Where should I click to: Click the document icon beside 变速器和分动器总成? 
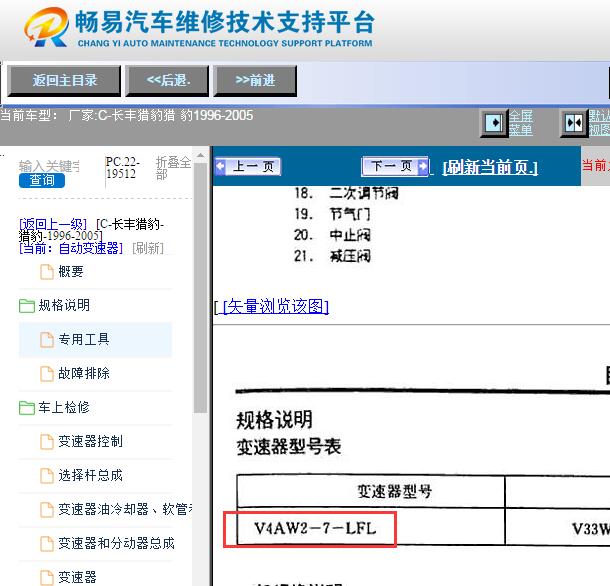click(x=47, y=544)
